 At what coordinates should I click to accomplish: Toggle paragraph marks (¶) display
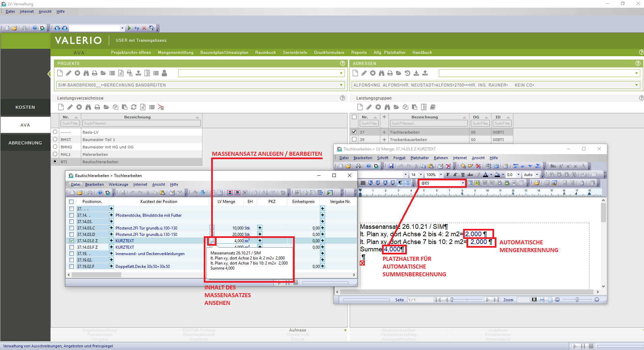[x=400, y=183]
